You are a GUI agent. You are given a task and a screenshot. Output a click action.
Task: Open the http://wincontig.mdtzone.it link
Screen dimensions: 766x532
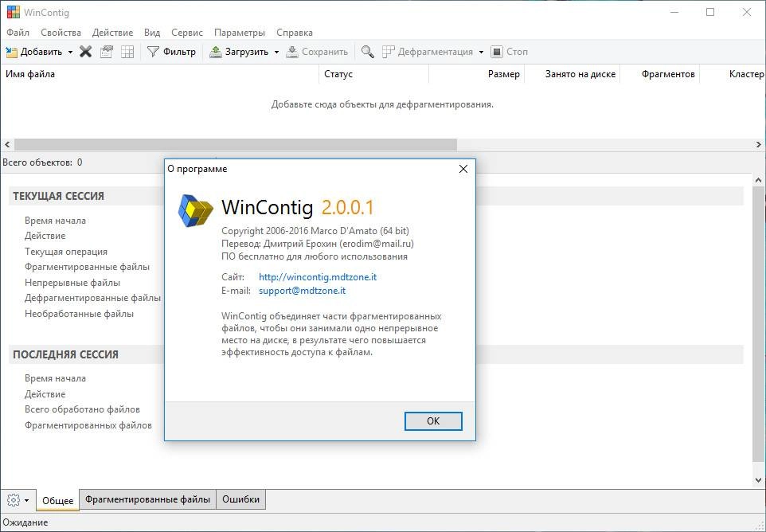point(318,277)
